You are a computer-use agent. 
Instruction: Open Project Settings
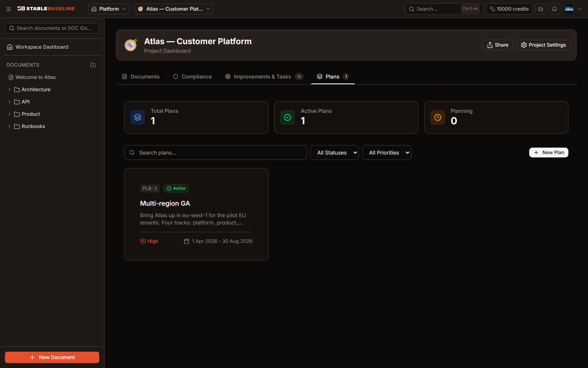543,45
